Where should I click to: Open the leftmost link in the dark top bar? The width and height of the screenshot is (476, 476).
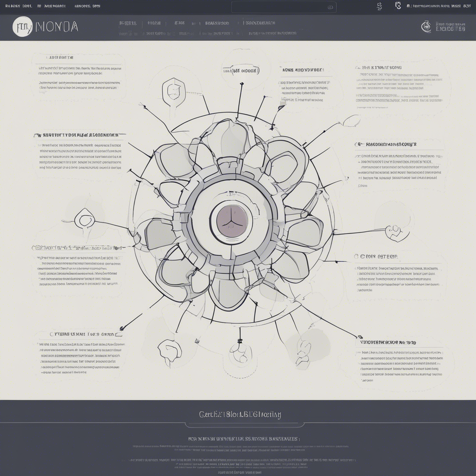14,6
